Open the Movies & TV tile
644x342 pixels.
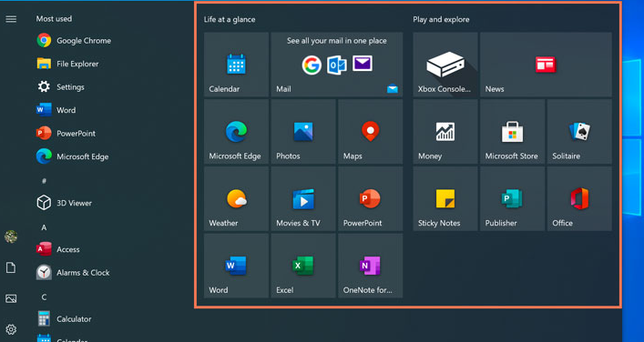(303, 198)
